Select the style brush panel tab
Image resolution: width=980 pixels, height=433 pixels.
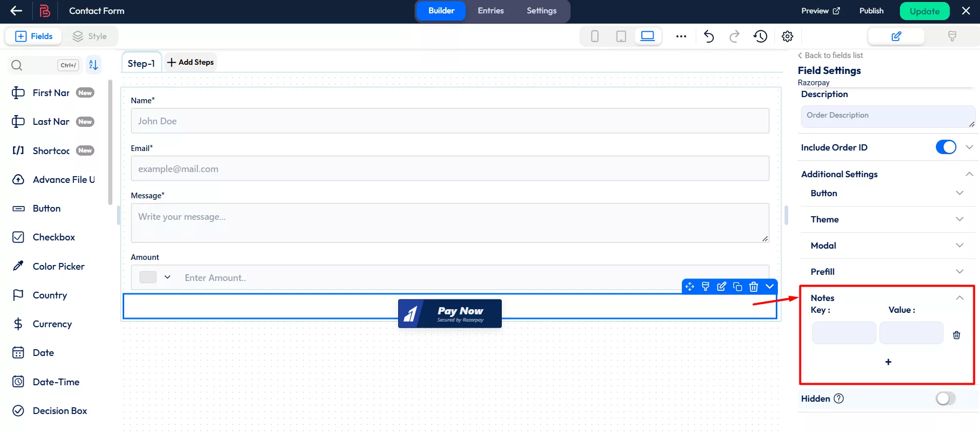[952, 36]
